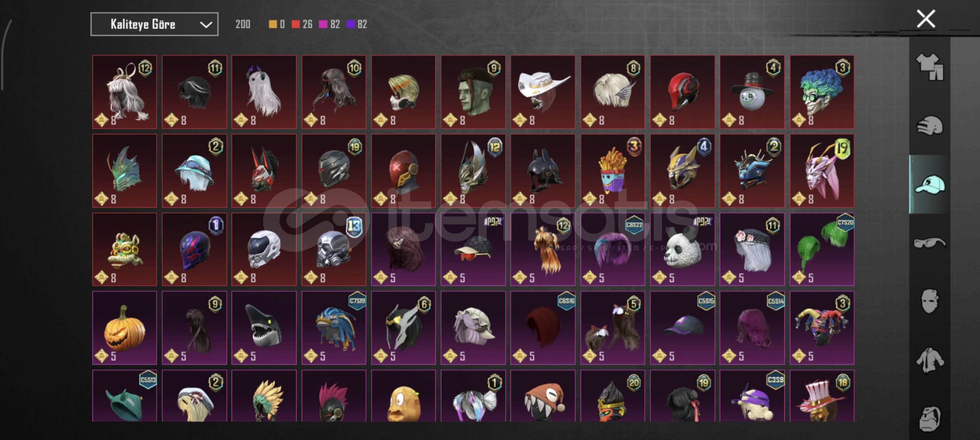Select the green pigtails C7S20 hair item
Image resolution: width=980 pixels, height=440 pixels.
822,249
